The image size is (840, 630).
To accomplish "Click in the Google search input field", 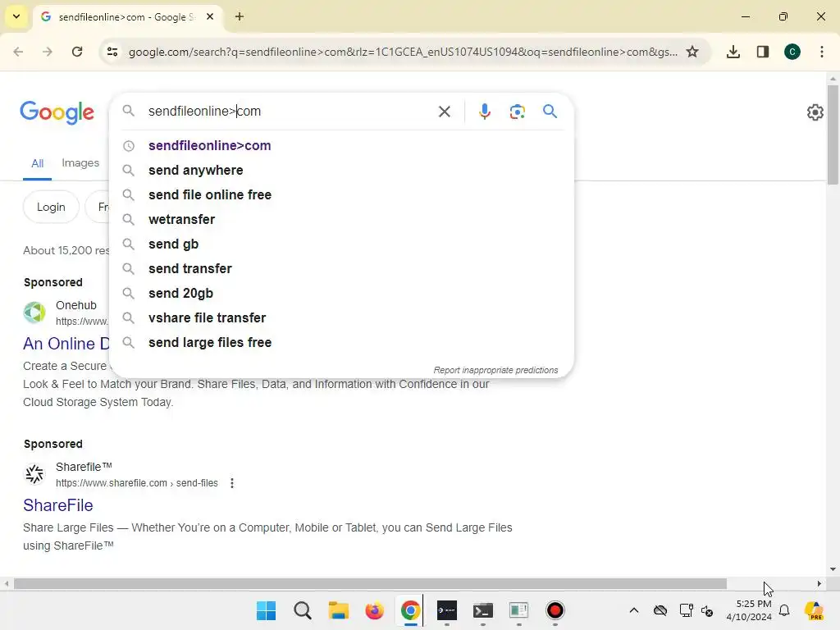I will [x=290, y=112].
